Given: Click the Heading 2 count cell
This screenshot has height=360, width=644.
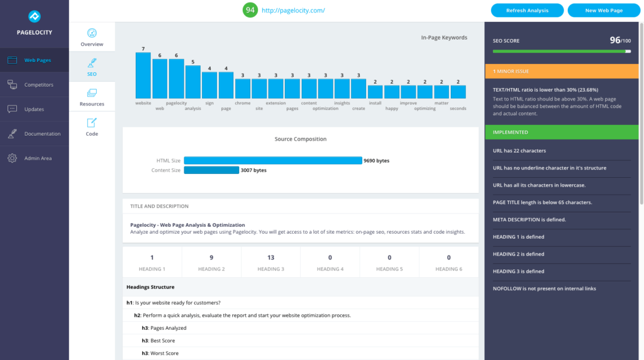Looking at the screenshot, I should tap(211, 263).
